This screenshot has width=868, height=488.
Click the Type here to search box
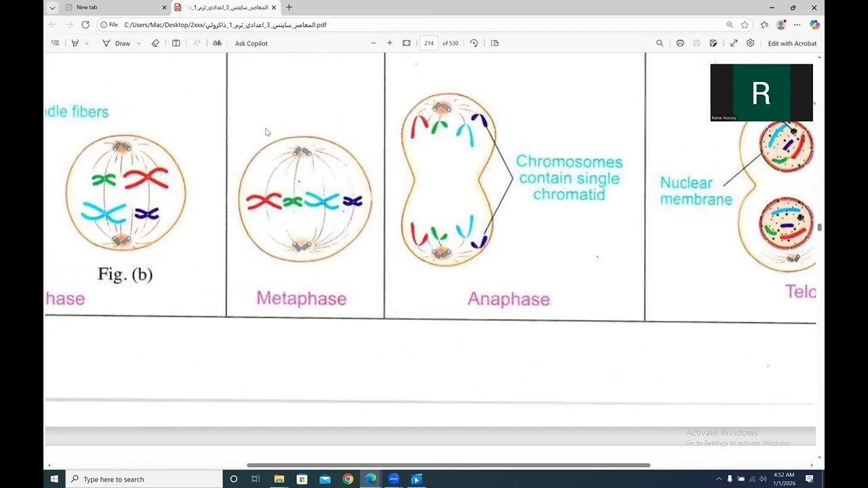point(144,479)
